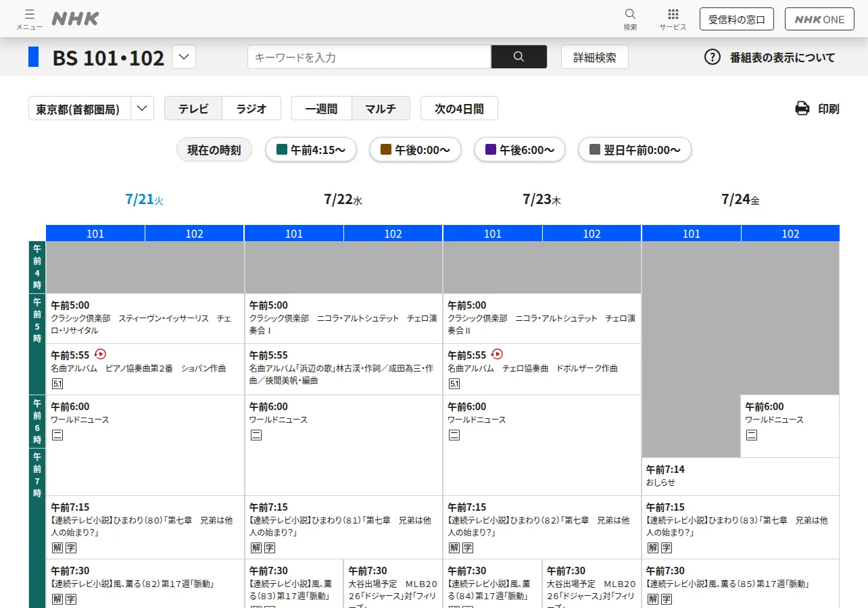This screenshot has width=868, height=608.
Task: Open NHK ONE
Action: tap(819, 19)
